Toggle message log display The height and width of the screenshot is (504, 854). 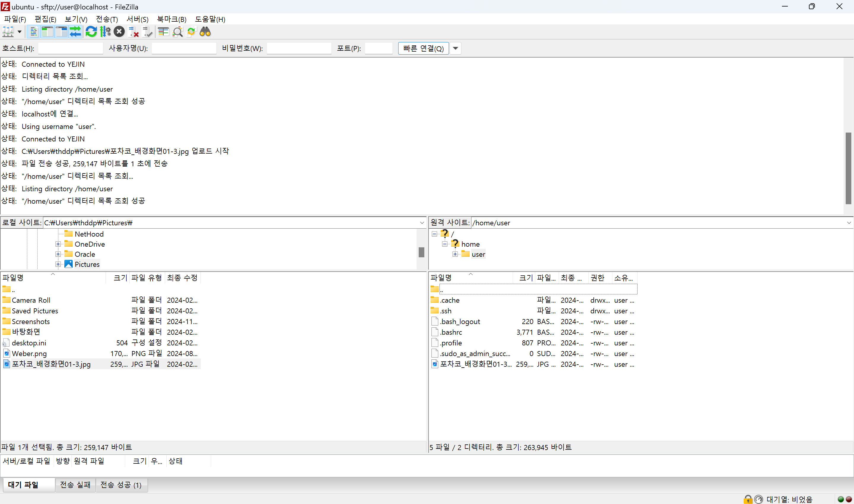click(x=33, y=32)
